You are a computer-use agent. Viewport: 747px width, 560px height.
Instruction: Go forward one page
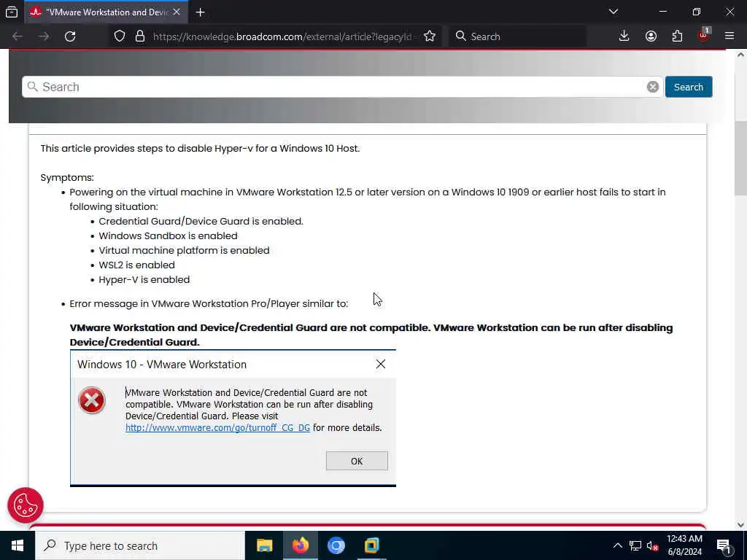tap(44, 36)
